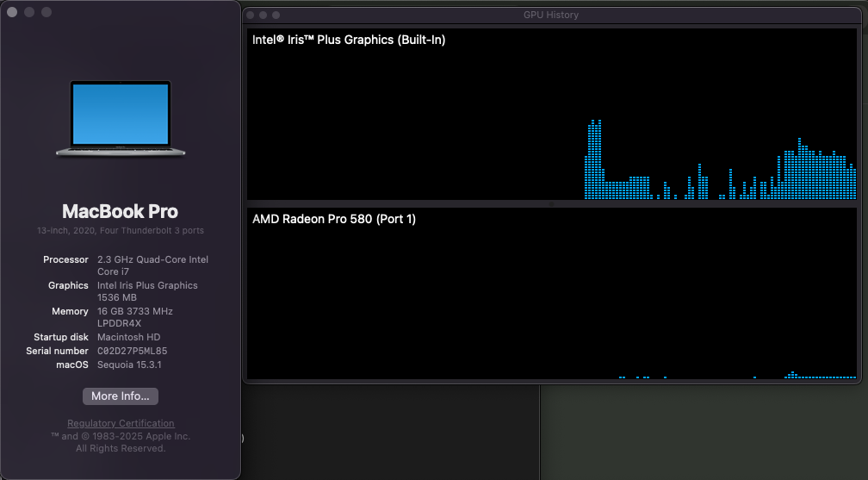The width and height of the screenshot is (868, 480).
Task: Click the AMD Radeon Pro 580 usage graph
Action: (x=551, y=293)
